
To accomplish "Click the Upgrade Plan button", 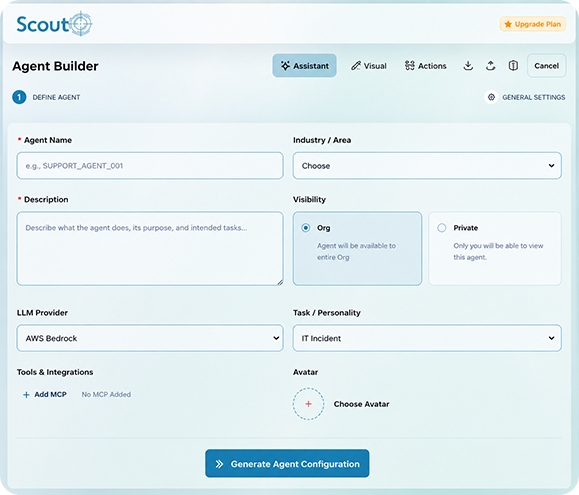I will [532, 24].
